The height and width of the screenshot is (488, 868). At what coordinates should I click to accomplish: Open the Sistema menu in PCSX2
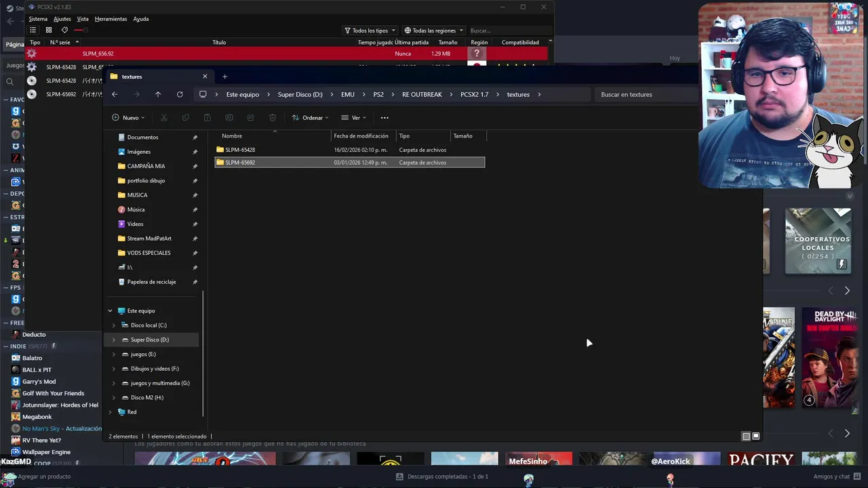(38, 19)
